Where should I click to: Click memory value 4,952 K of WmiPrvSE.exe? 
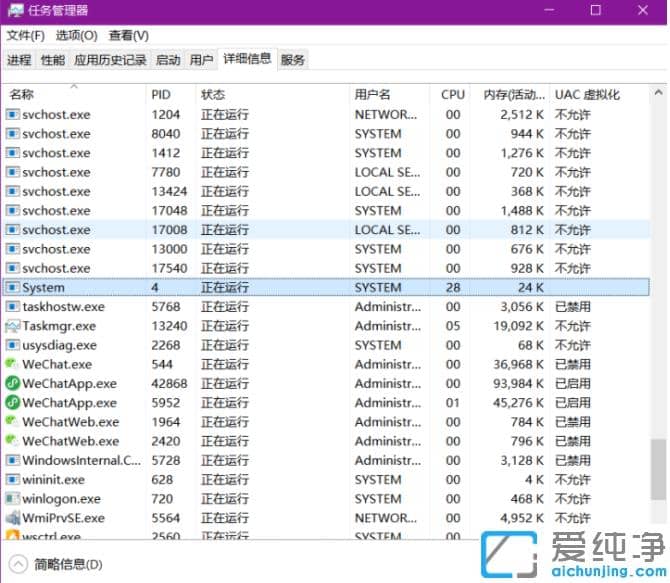[x=522, y=518]
